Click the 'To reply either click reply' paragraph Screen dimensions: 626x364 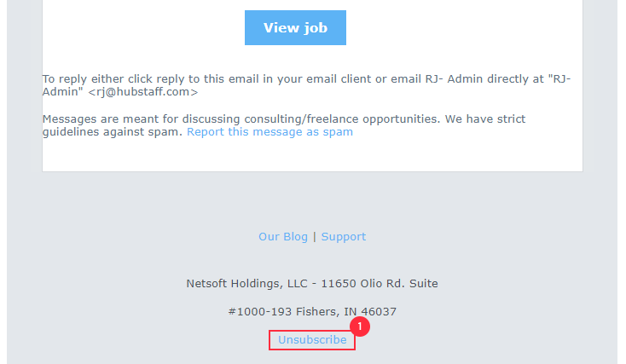(x=307, y=85)
